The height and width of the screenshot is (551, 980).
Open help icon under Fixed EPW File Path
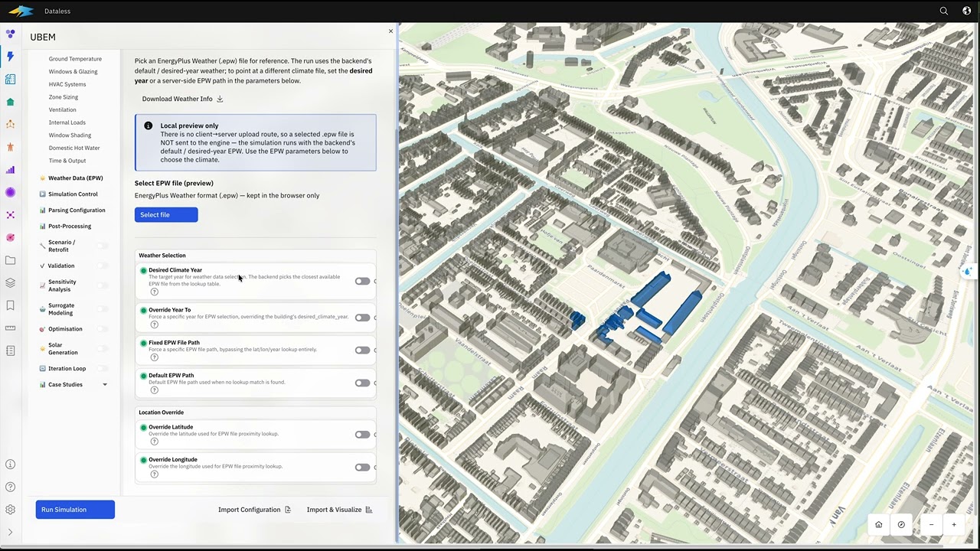point(154,357)
